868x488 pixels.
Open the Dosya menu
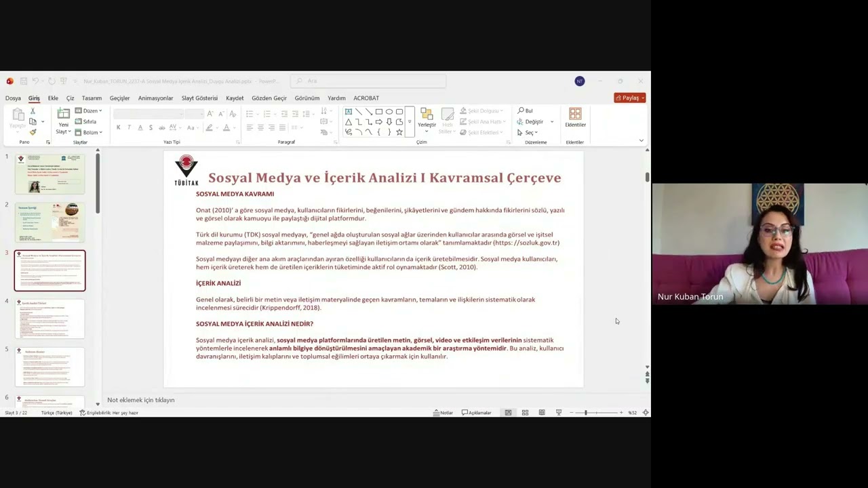point(13,98)
